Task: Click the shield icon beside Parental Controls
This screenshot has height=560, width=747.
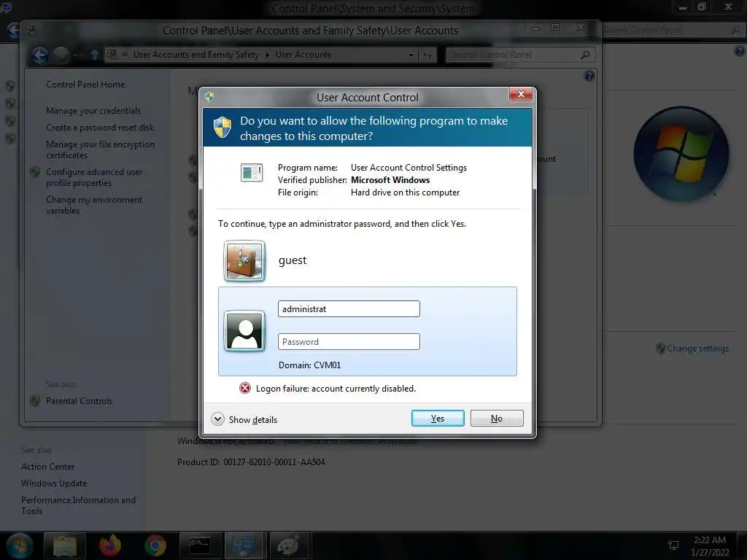Action: point(35,401)
